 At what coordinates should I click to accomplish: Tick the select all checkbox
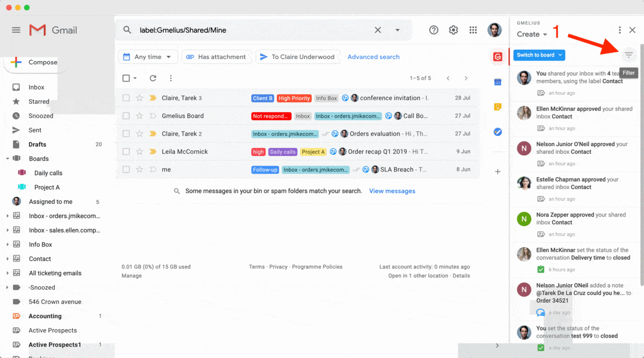click(126, 78)
